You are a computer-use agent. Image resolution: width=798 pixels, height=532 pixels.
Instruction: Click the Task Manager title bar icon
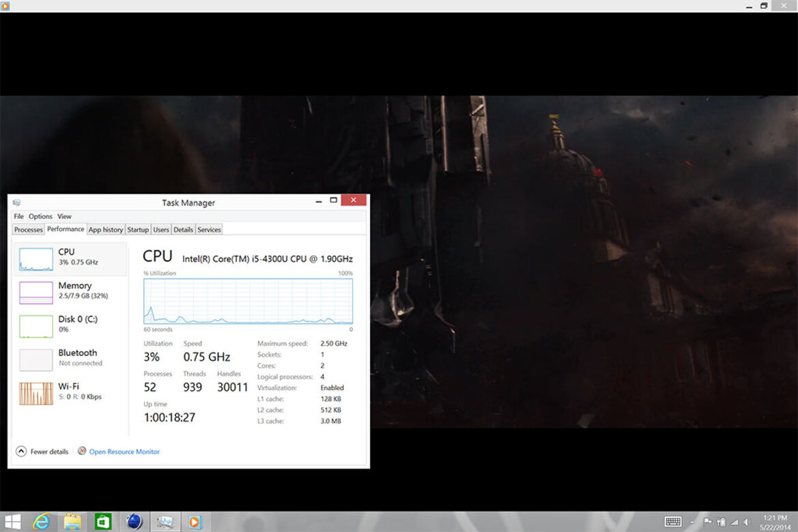pos(17,203)
